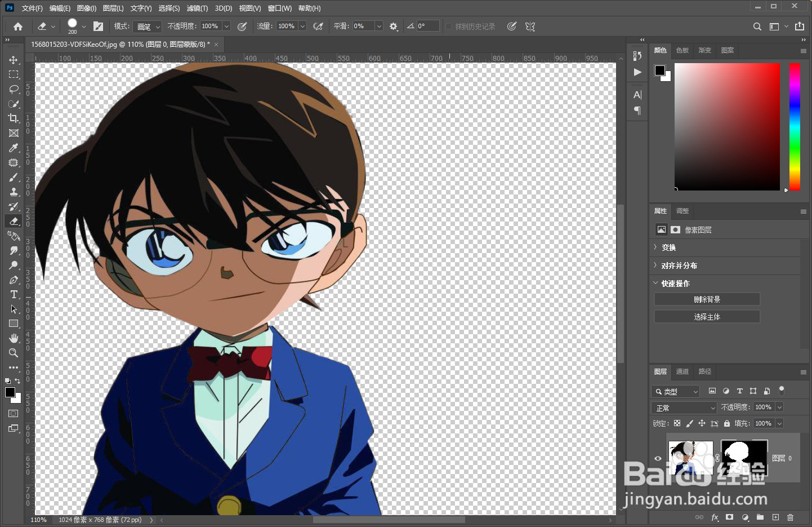Open the 文件(F) menu

[32, 8]
